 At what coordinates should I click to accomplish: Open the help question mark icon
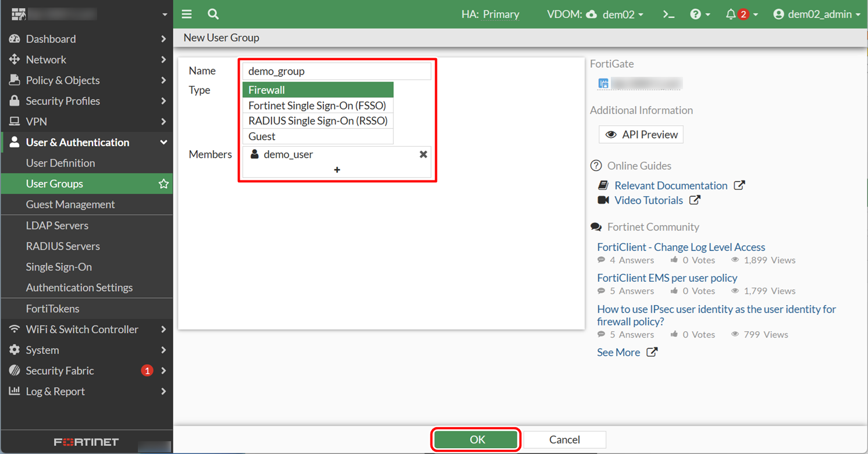695,15
